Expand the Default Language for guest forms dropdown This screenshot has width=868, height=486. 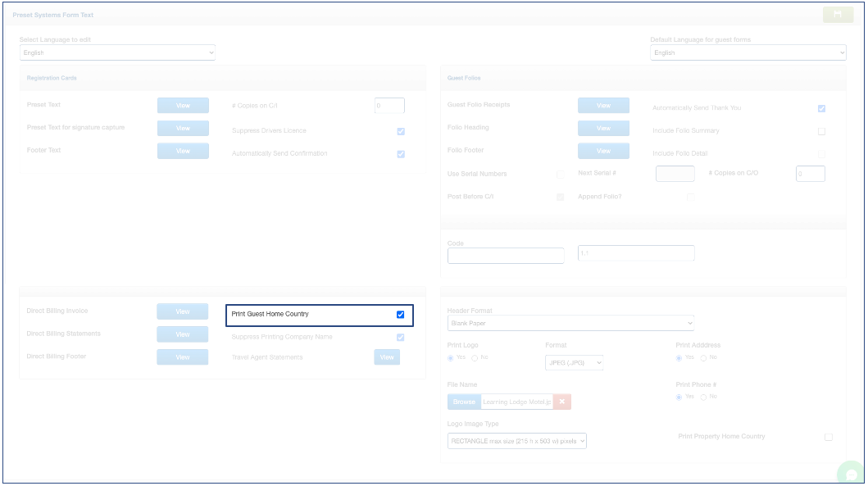click(x=748, y=52)
